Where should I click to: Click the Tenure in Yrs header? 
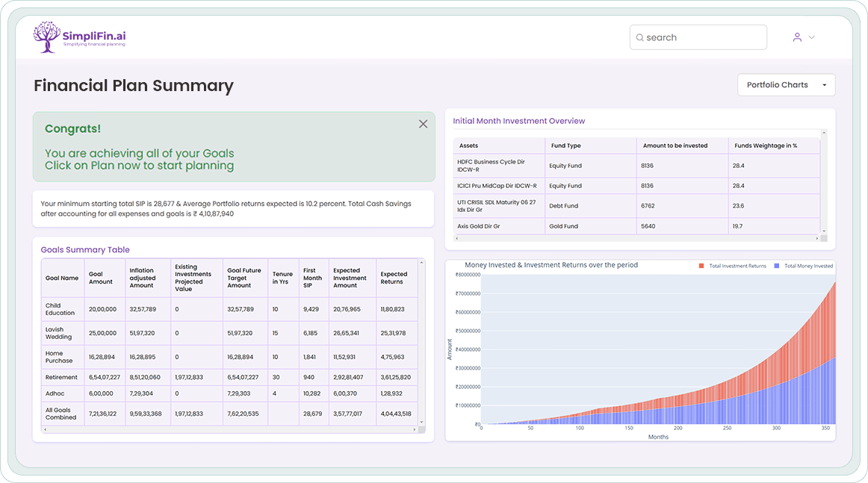(x=283, y=278)
